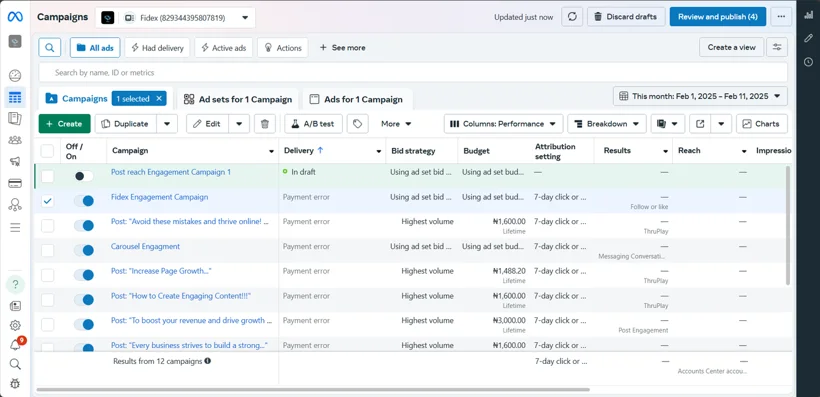This screenshot has height=397, width=820.
Task: Click the tag label icon button
Action: click(358, 124)
